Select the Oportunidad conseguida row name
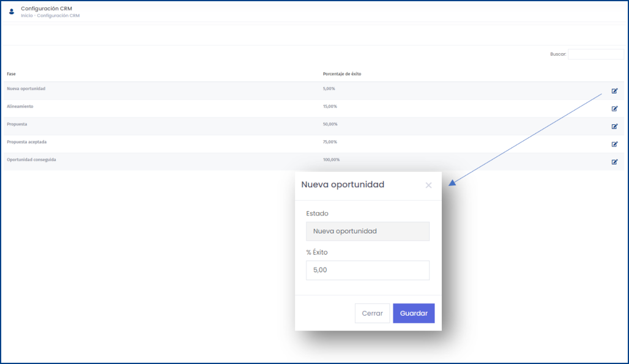The image size is (629, 364). (31, 160)
